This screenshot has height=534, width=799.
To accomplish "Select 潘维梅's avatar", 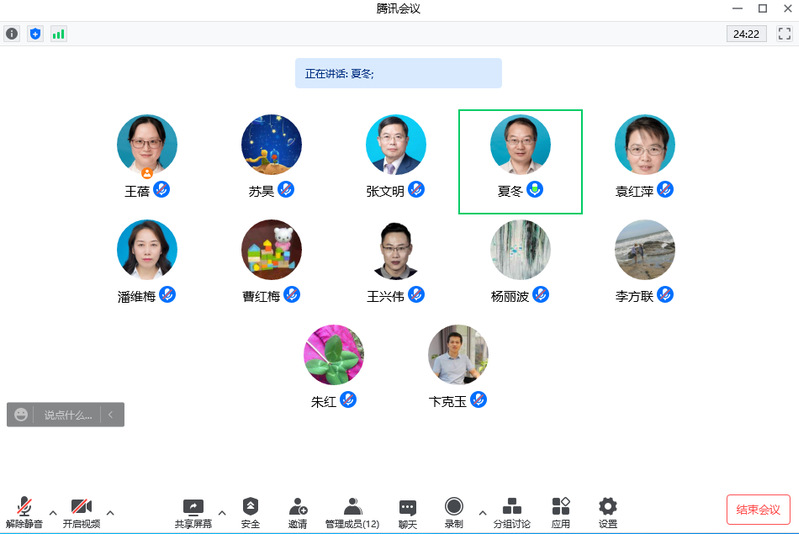I will 147,250.
